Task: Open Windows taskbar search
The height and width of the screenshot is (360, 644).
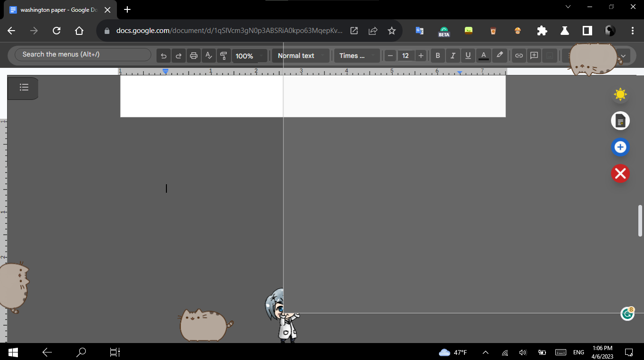Action: pos(82,352)
